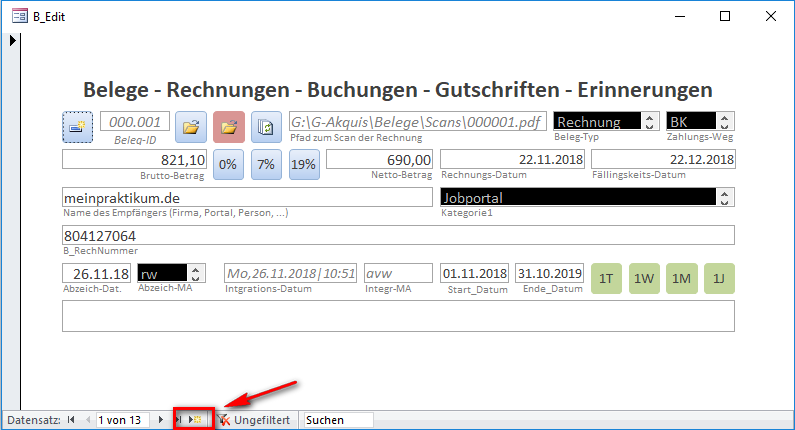Screen dimensions: 795x430
Task: Go to the first record in navigation bar
Action: tap(70, 420)
